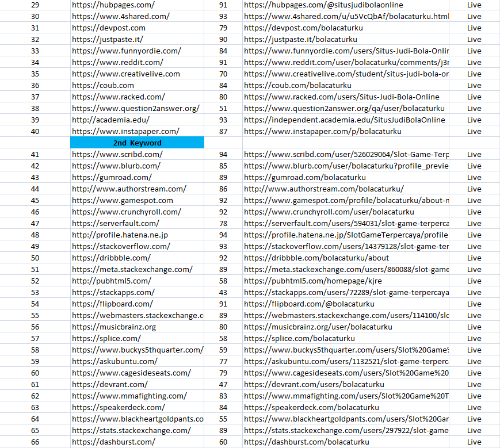
Task: Click the flipboard.com/@bolacaturku cell
Action: (346, 304)
